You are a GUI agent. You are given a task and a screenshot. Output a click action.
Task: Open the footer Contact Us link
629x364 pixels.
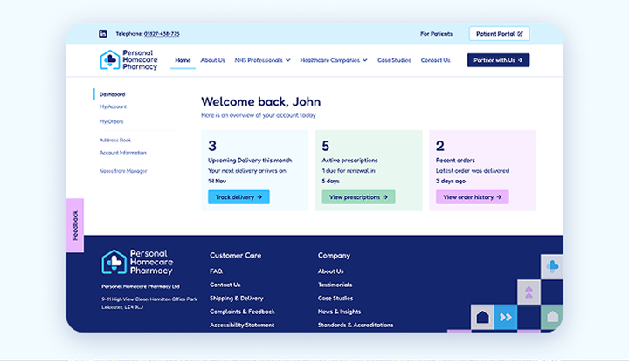225,285
